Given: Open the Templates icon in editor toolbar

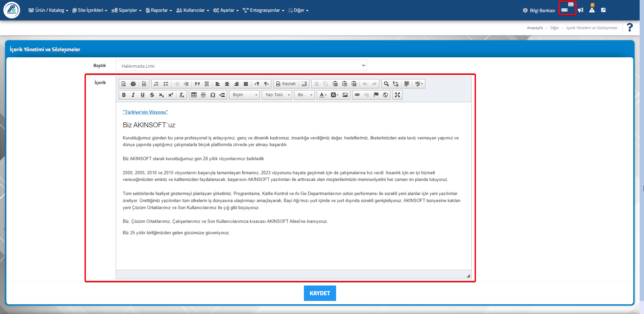Looking at the screenshot, I should (144, 84).
